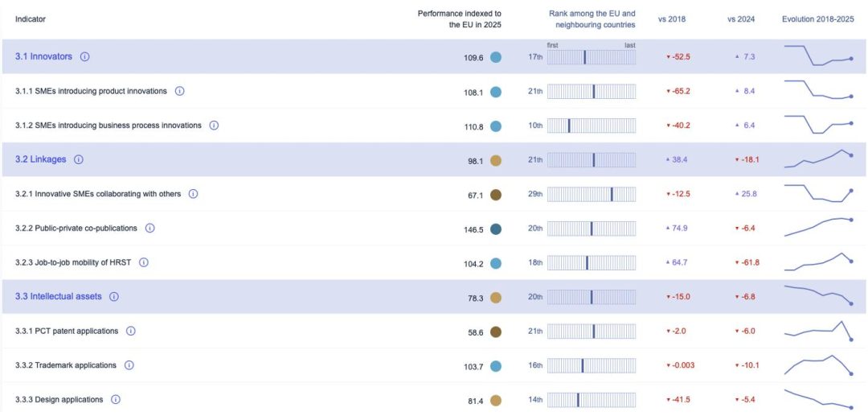
Task: Click info icon next to Intellectual assets
Action: [114, 297]
